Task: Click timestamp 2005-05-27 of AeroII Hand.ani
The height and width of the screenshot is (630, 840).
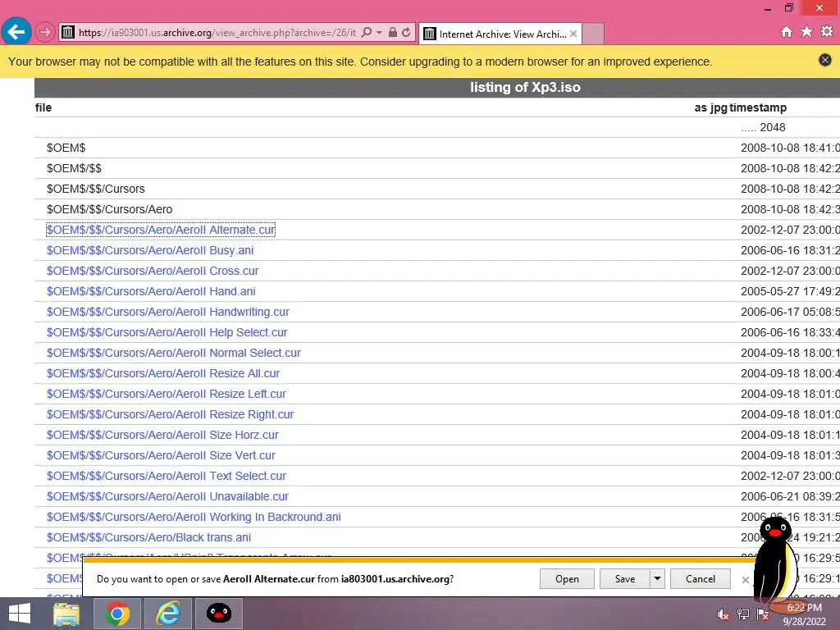Action: tap(790, 291)
